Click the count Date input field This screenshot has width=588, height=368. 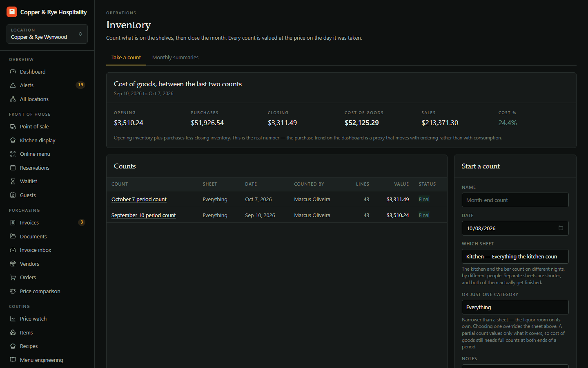pyautogui.click(x=515, y=228)
